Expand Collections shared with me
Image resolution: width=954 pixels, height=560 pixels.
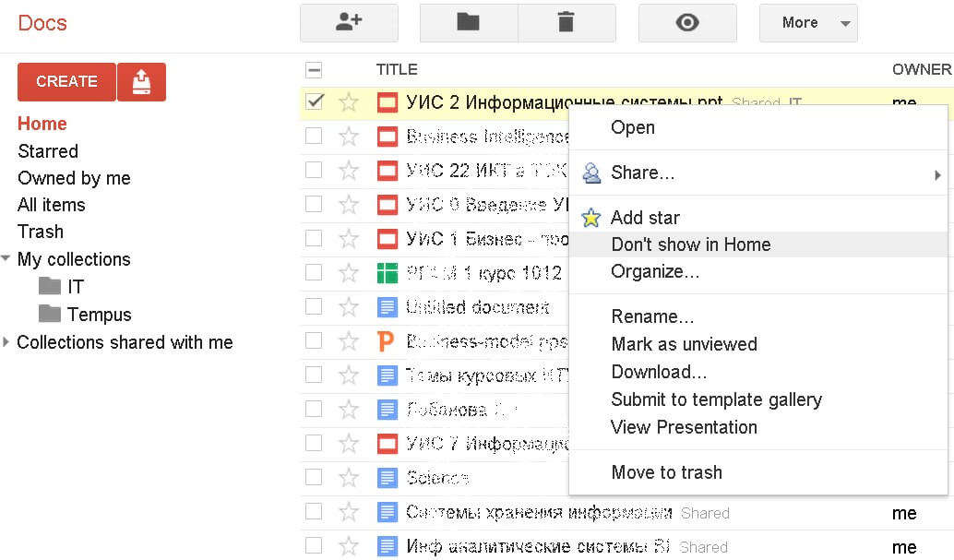pos(6,341)
